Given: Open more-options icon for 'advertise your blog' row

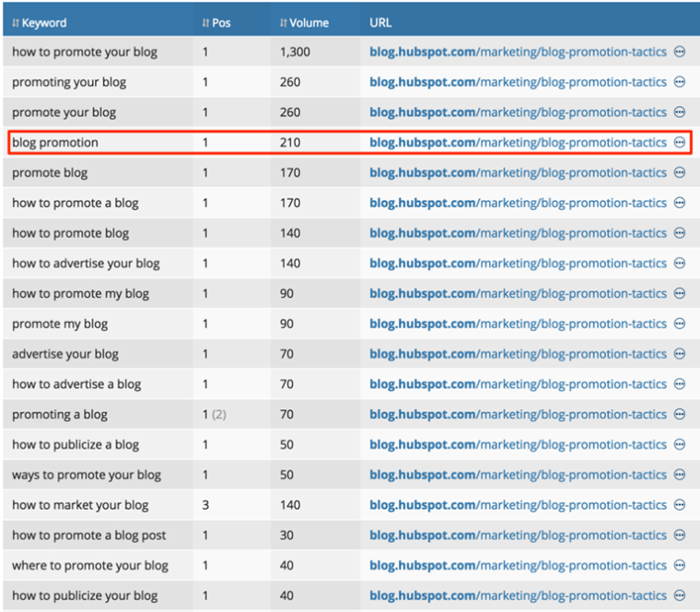Looking at the screenshot, I should click(680, 354).
